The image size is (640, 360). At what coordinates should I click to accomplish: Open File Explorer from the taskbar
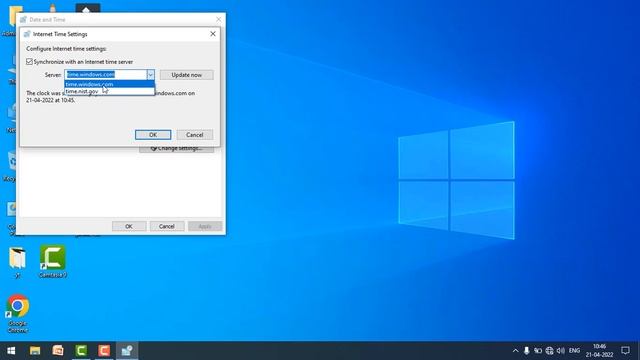coord(35,351)
